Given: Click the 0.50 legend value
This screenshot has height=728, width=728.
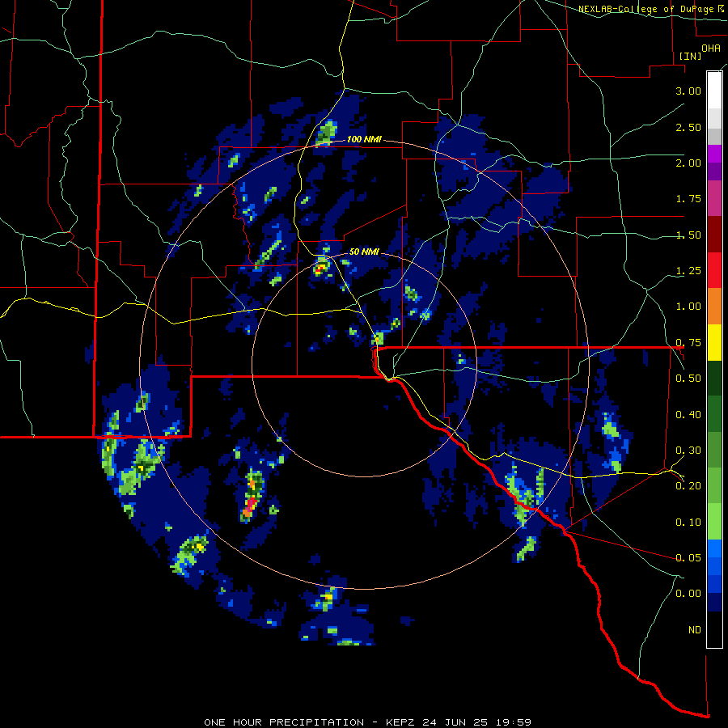Looking at the screenshot, I should [688, 379].
